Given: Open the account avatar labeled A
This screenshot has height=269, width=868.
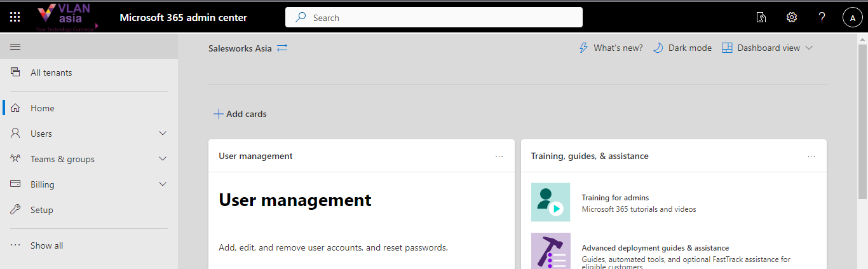Looking at the screenshot, I should coord(852,18).
